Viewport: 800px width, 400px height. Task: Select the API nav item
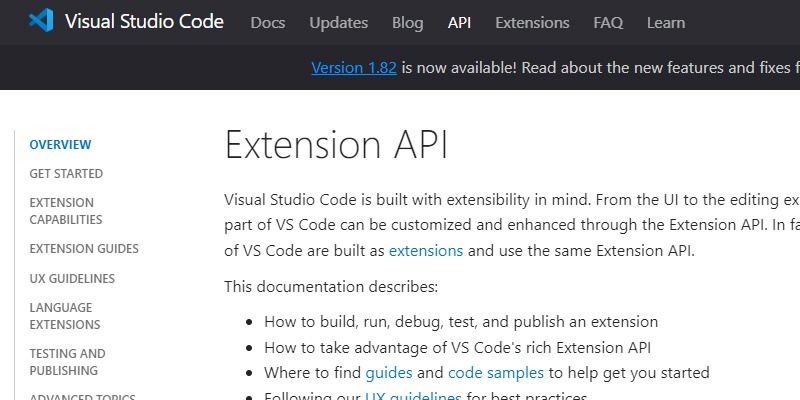pyautogui.click(x=459, y=23)
